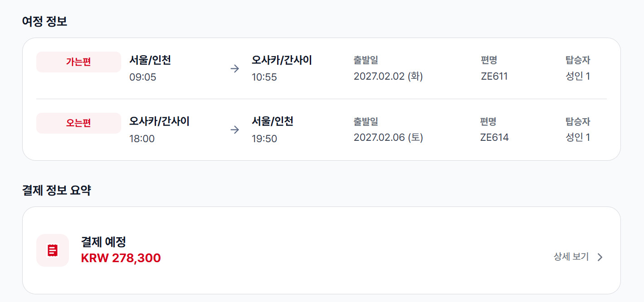Click 성인 1 passenger on the outbound flight
Screen dimensions: 644x302
click(x=578, y=77)
